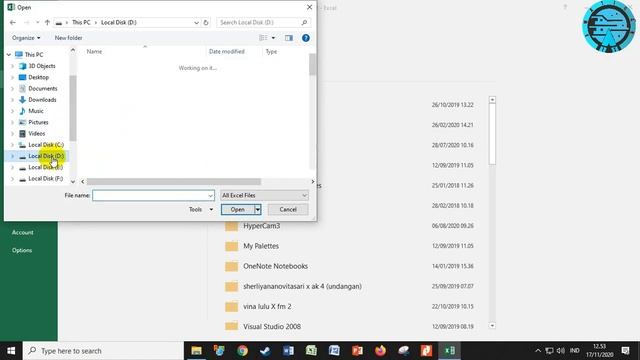Open the Visual Studio 2008 folder
Screen dimensions: 640x360
(272, 327)
